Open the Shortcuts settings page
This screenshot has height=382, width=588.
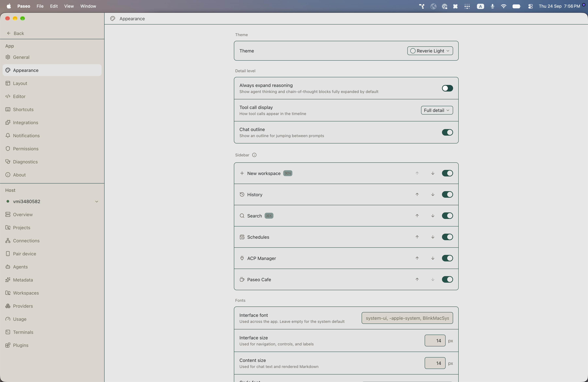click(52, 109)
